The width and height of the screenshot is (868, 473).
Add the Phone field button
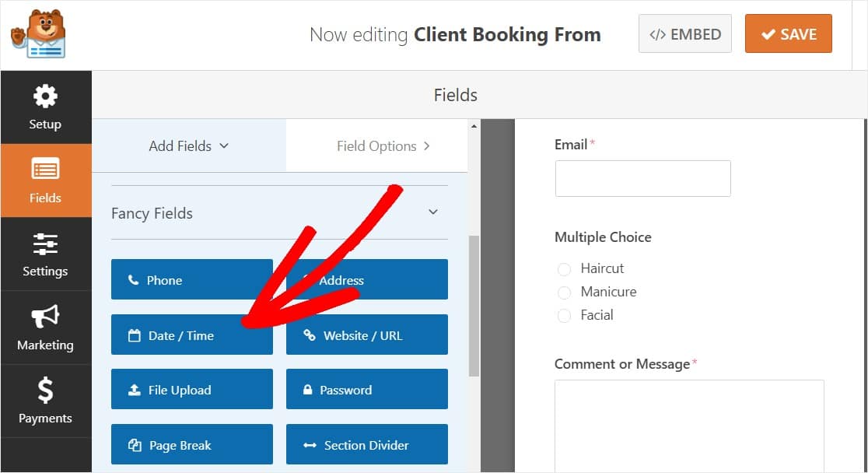[x=192, y=279]
